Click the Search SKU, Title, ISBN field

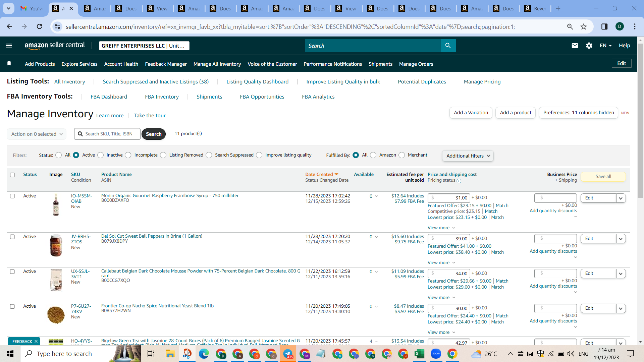coord(107,134)
